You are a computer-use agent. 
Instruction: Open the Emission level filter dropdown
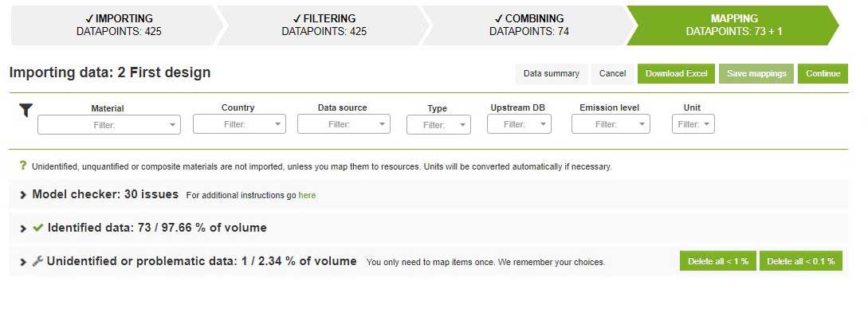click(x=611, y=124)
